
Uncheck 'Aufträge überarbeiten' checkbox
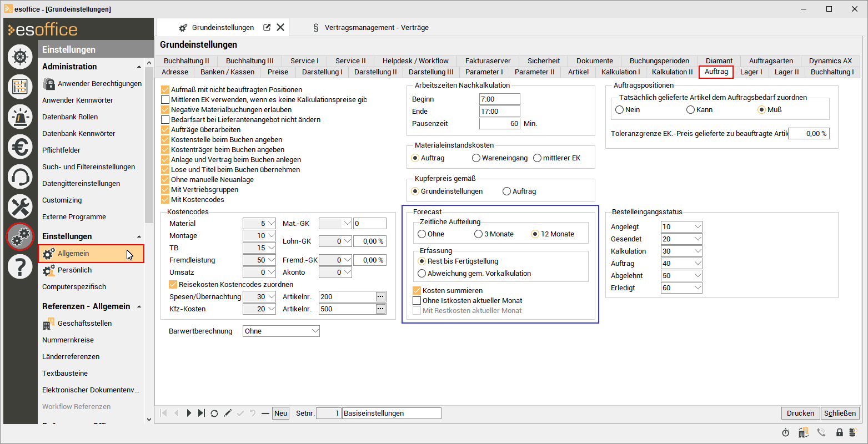tap(165, 130)
